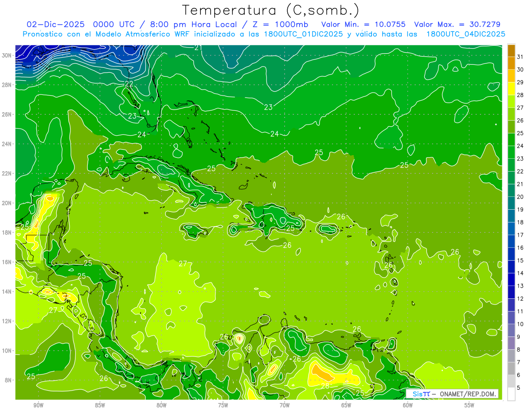Click the dark blue swatch between 13 and 14
This screenshot has width=532, height=411.
(511, 279)
